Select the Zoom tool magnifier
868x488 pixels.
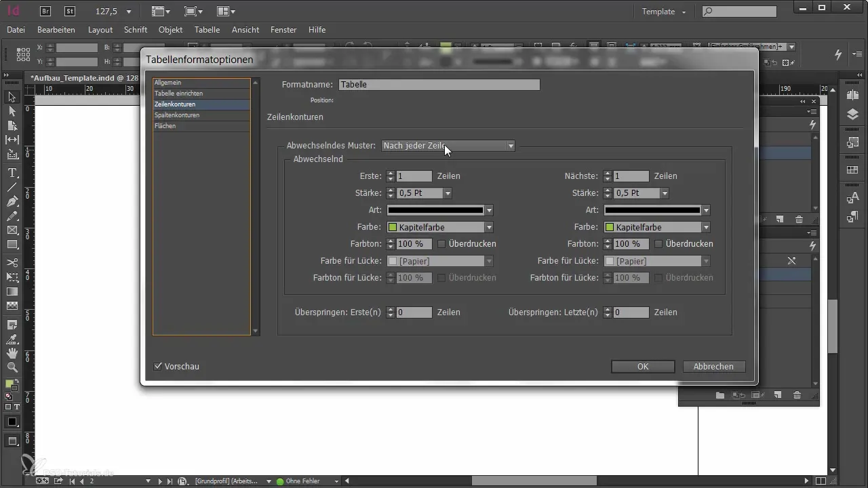[12, 367]
